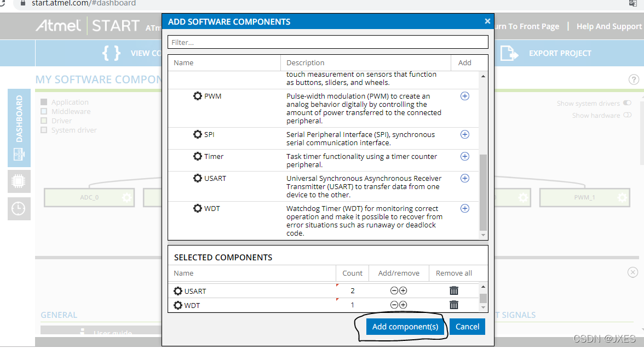Image resolution: width=644 pixels, height=348 pixels.
Task: Click the browser address bar URL
Action: [x=84, y=3]
